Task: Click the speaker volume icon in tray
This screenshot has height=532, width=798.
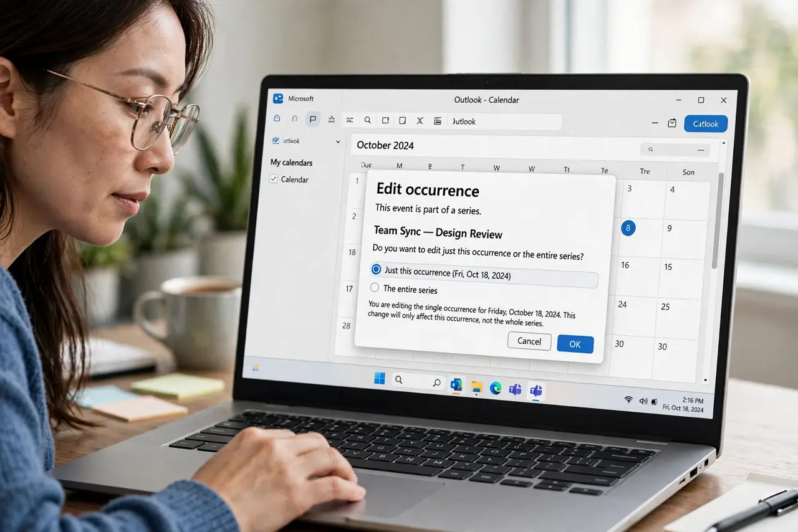Action: [x=643, y=401]
